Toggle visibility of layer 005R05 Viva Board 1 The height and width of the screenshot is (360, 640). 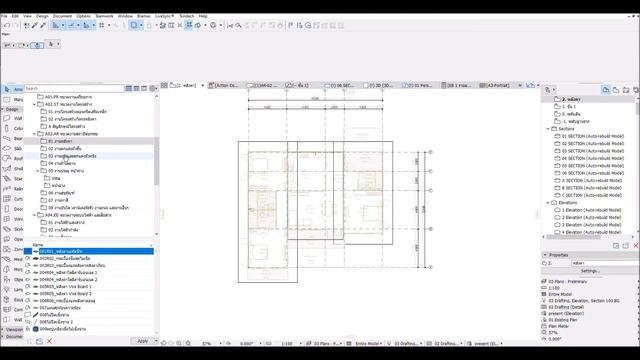coord(28,287)
